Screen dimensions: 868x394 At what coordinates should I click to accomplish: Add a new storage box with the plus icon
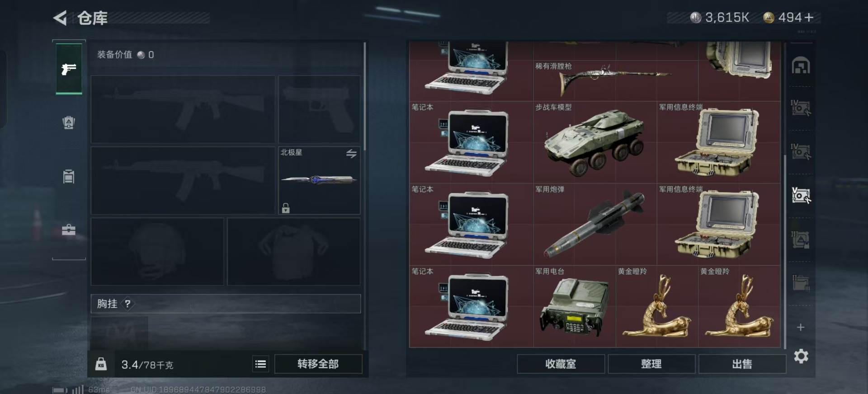(x=801, y=327)
